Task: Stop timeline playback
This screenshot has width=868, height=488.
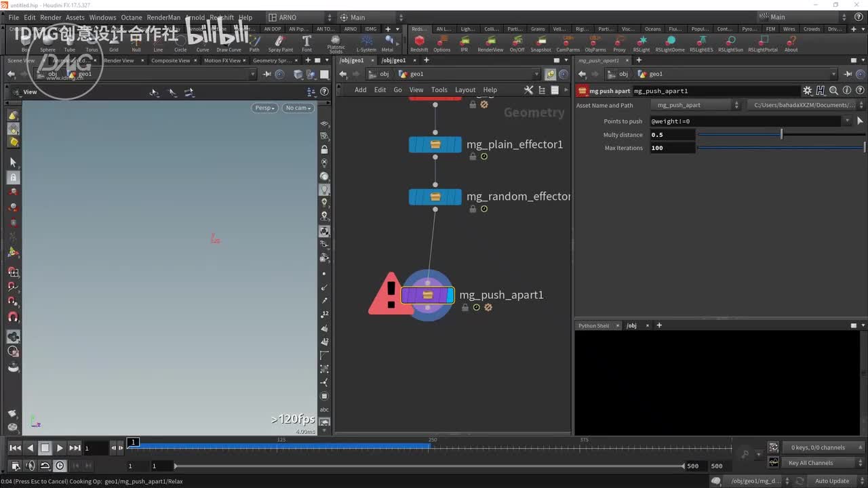Action: (x=45, y=448)
